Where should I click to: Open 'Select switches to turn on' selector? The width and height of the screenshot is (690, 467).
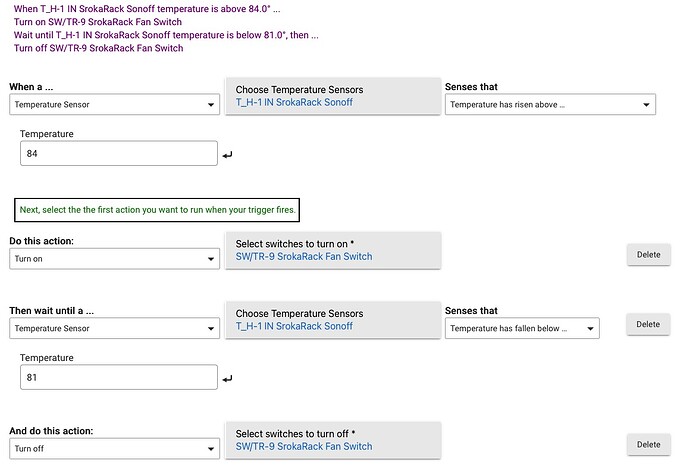click(333, 250)
